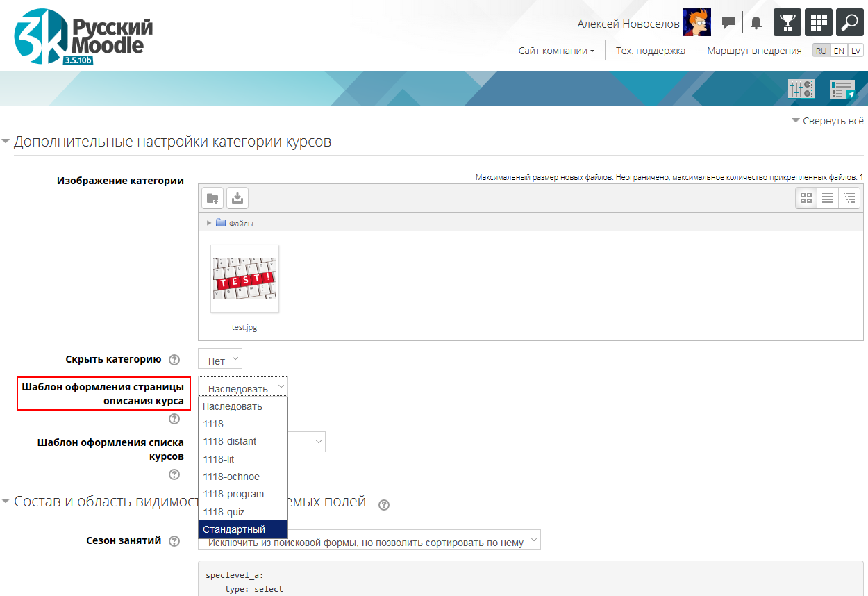Choose 'Стандартный' option in the dropdown list

coord(234,529)
